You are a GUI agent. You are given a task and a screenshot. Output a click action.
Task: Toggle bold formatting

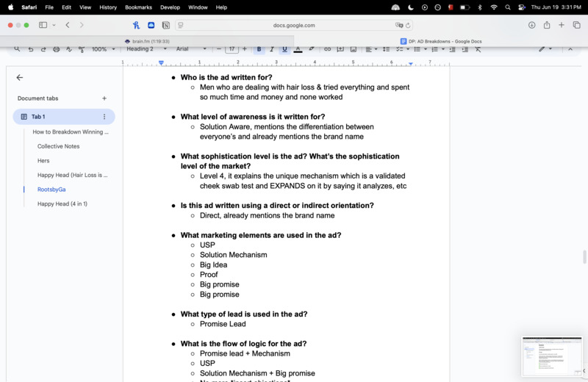[259, 49]
